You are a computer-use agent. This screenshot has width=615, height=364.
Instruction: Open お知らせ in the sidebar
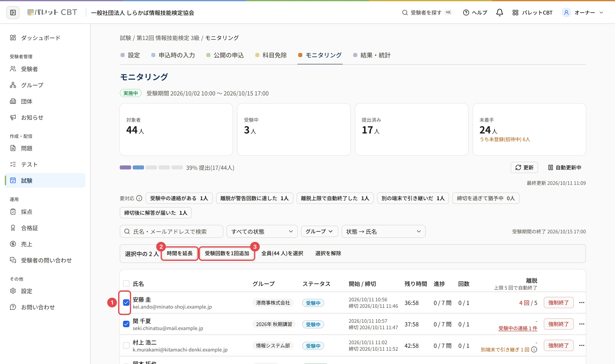45,117
